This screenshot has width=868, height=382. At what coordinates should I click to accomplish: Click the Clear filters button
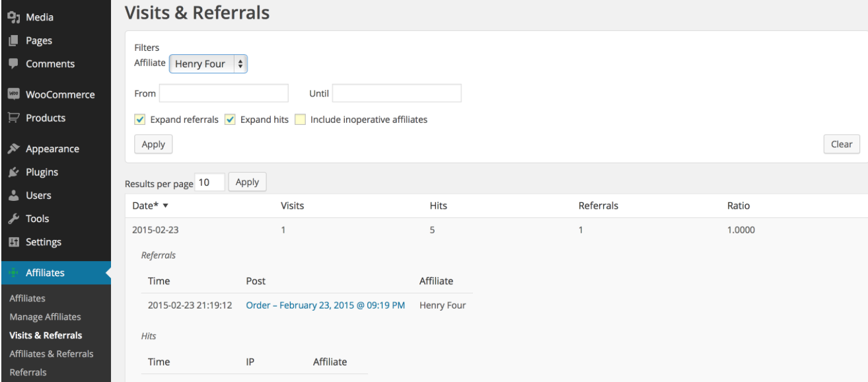(x=842, y=144)
